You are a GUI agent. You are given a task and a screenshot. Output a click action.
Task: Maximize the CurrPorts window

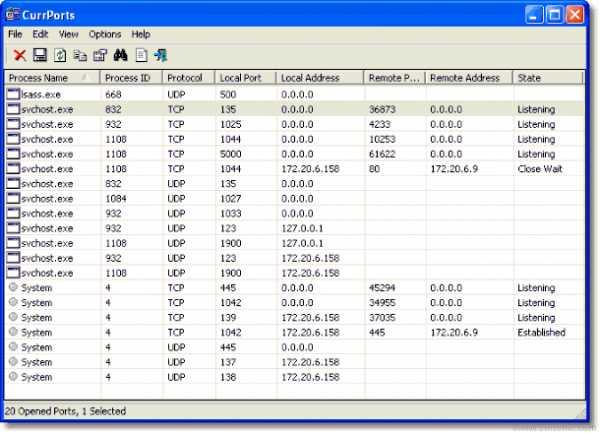click(x=554, y=15)
